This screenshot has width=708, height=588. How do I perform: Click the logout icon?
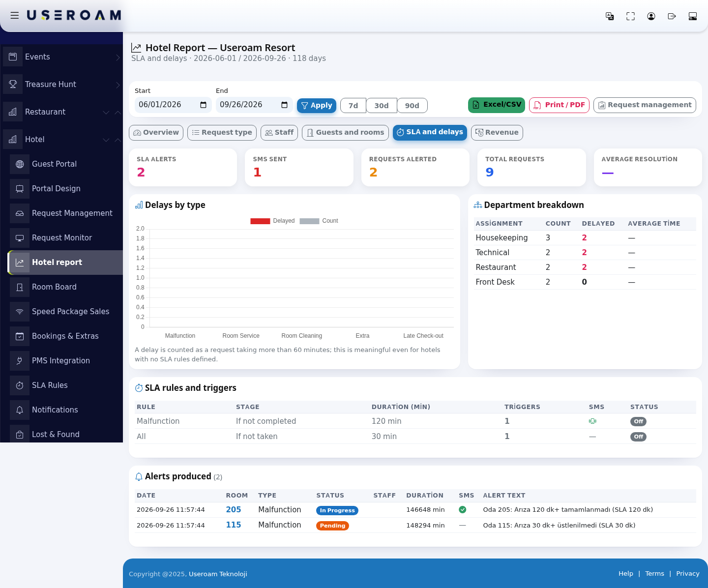(672, 16)
